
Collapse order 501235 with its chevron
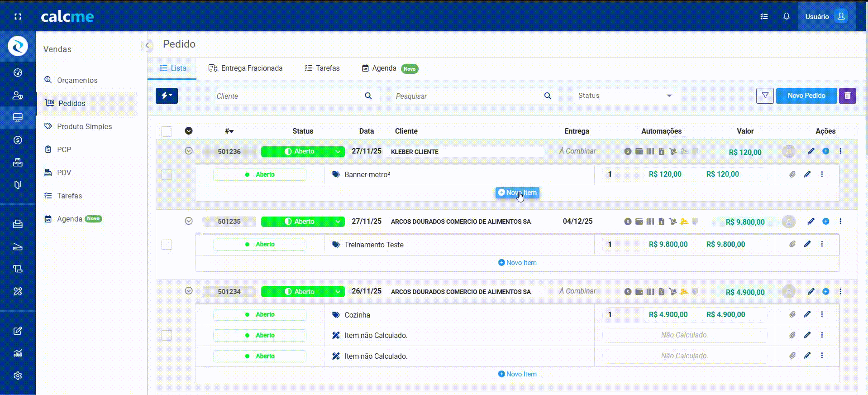189,221
